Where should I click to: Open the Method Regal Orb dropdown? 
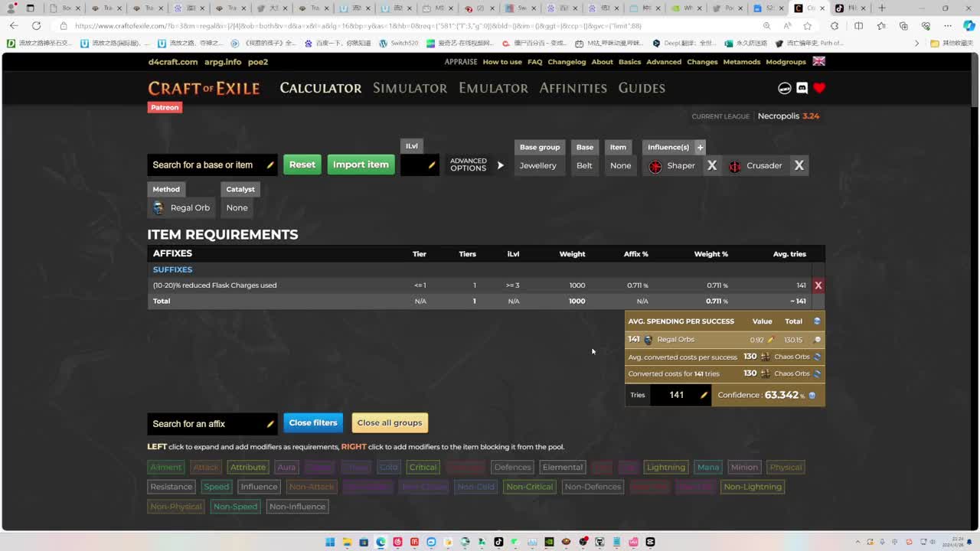pos(181,207)
